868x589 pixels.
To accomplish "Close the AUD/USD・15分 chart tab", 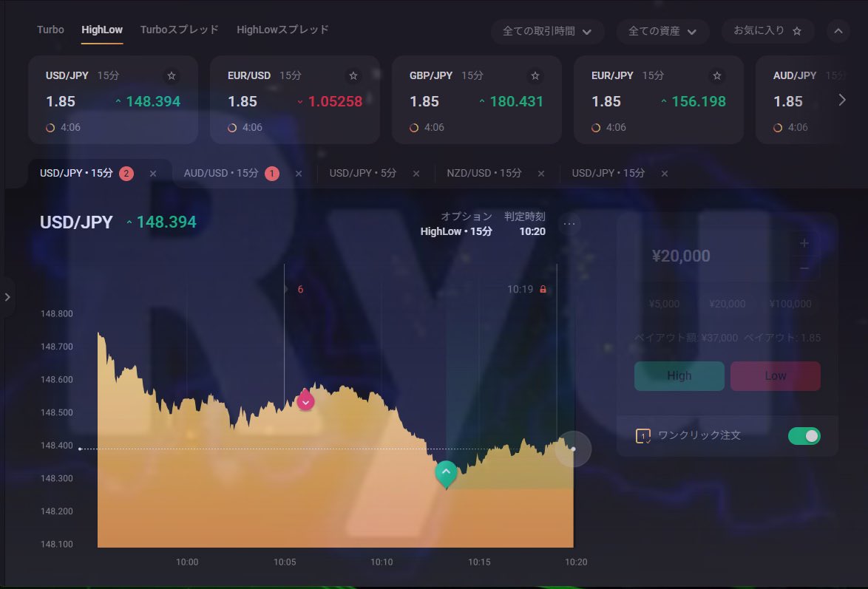I will (299, 174).
